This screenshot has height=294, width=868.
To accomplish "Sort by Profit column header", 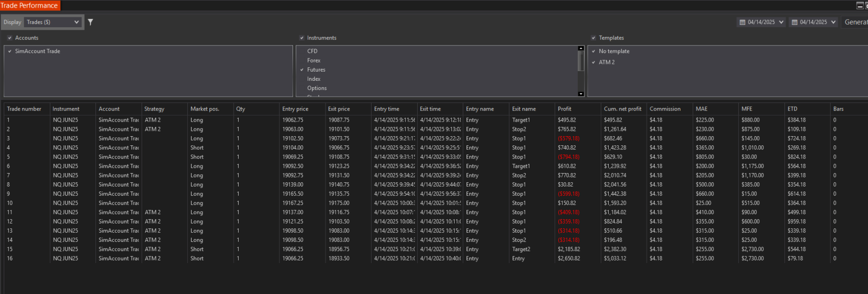I will pos(565,109).
